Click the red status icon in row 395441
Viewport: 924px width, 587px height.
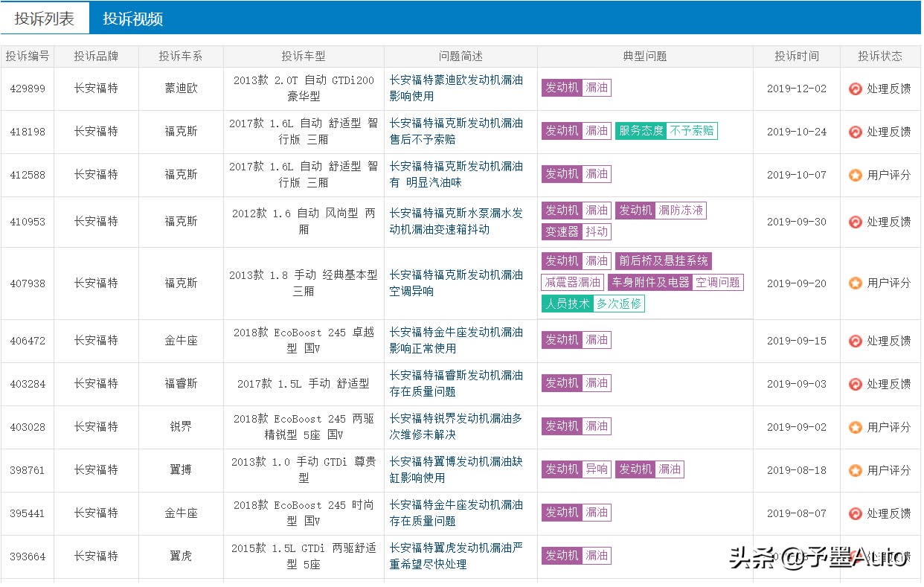856,513
